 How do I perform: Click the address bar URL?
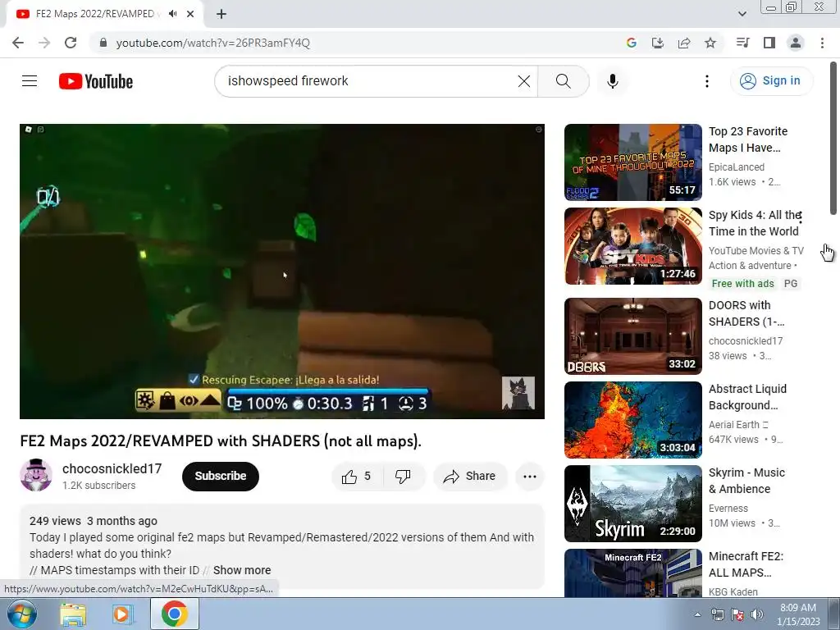point(212,43)
